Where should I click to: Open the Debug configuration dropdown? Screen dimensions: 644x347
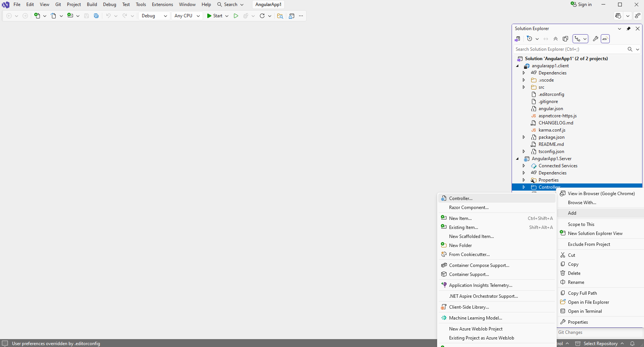click(x=154, y=16)
